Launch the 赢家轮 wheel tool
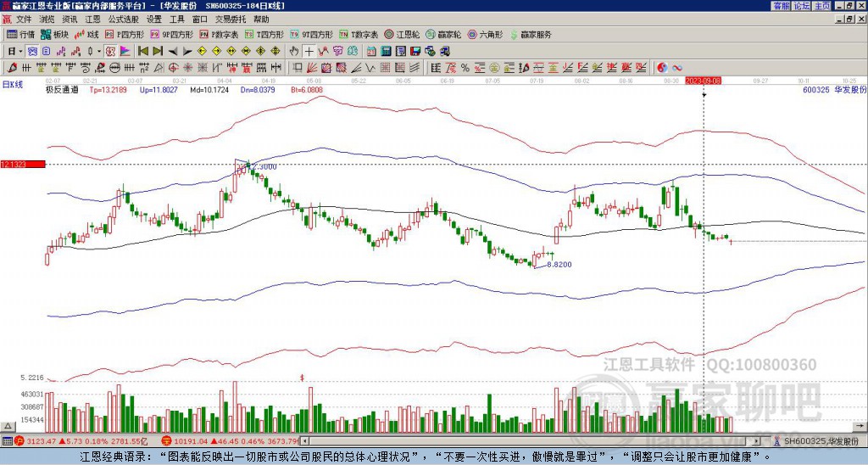Screen dimensions: 868x465 pos(443,34)
